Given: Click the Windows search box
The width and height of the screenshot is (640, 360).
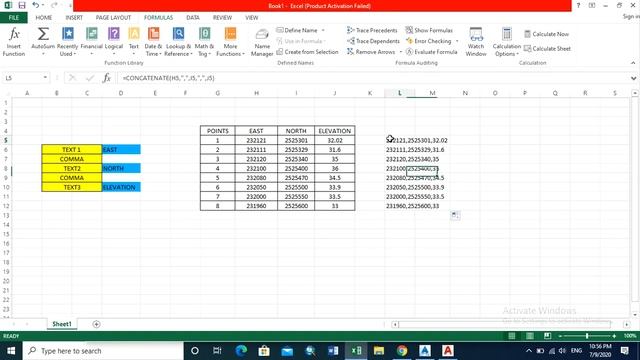Looking at the screenshot, I should [x=102, y=351].
